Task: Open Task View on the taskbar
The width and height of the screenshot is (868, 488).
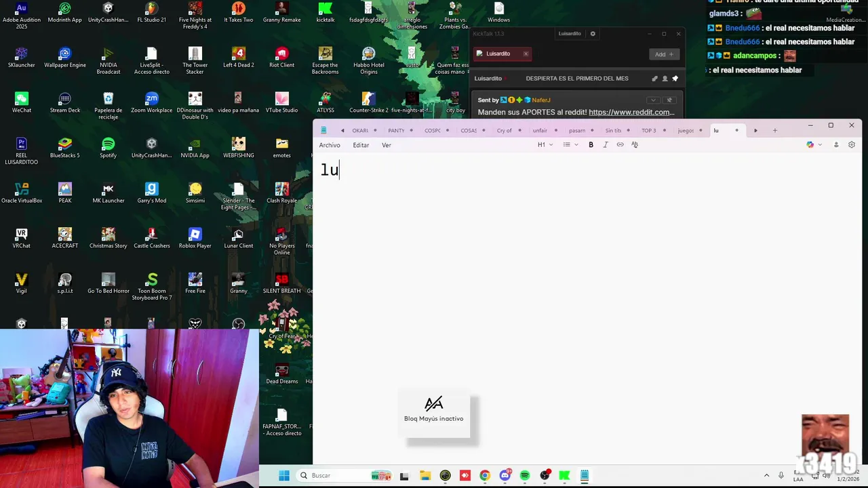Action: [x=404, y=476]
